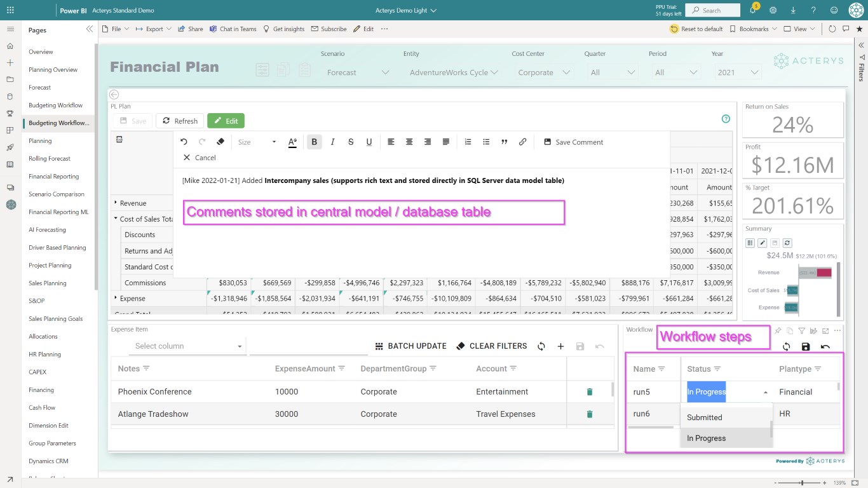Align the comment text left
The width and height of the screenshot is (868, 488).
tap(391, 142)
